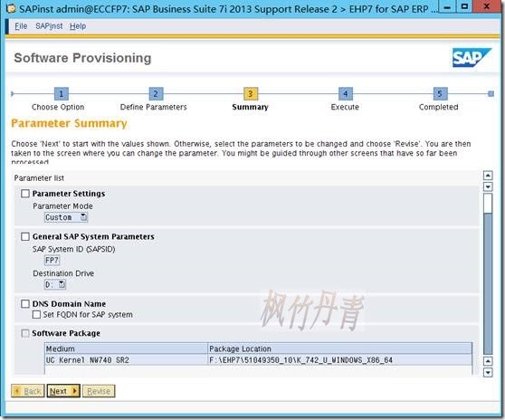Click the roadmap start arrow marker
Viewport: 505px width, 420px height.
(x=13, y=94)
